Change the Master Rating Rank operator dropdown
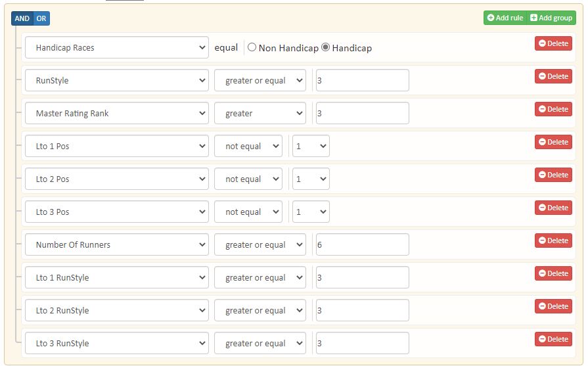 click(x=260, y=113)
